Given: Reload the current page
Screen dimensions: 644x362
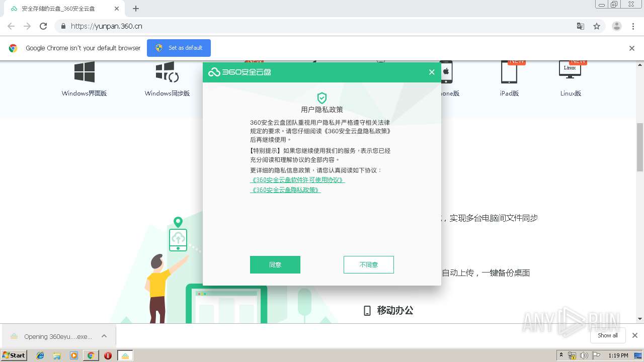Looking at the screenshot, I should (43, 26).
